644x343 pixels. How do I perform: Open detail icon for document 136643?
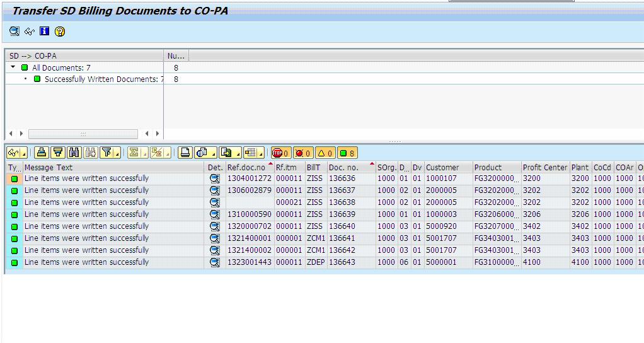tap(214, 262)
